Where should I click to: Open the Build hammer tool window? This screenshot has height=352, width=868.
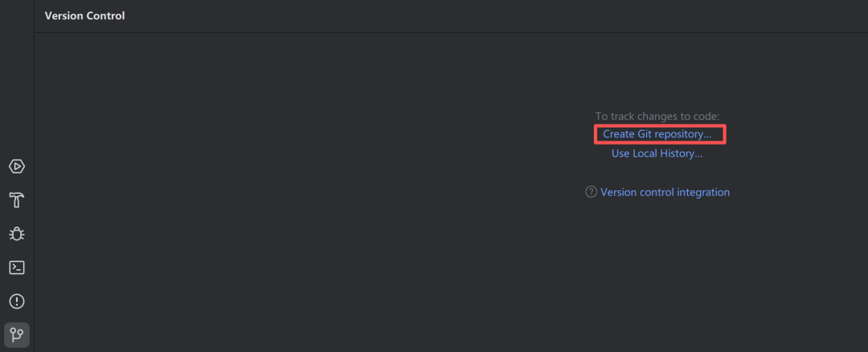[x=17, y=200]
